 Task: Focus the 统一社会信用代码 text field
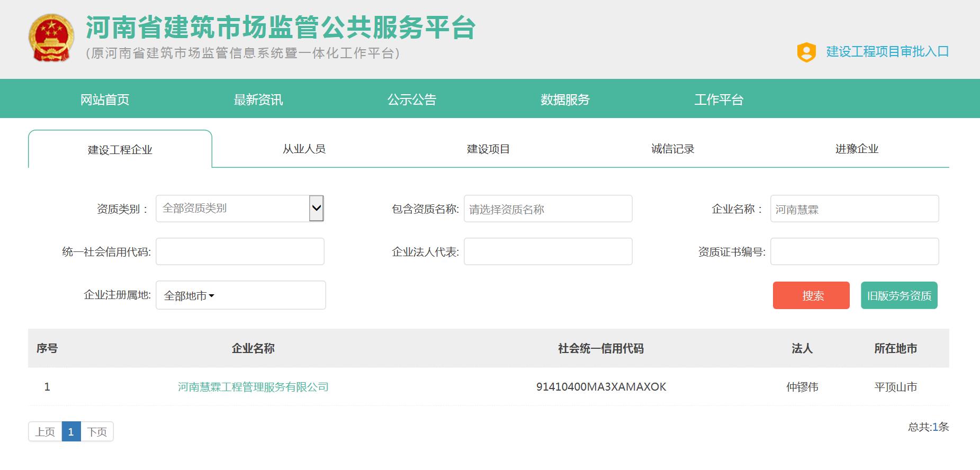(240, 251)
